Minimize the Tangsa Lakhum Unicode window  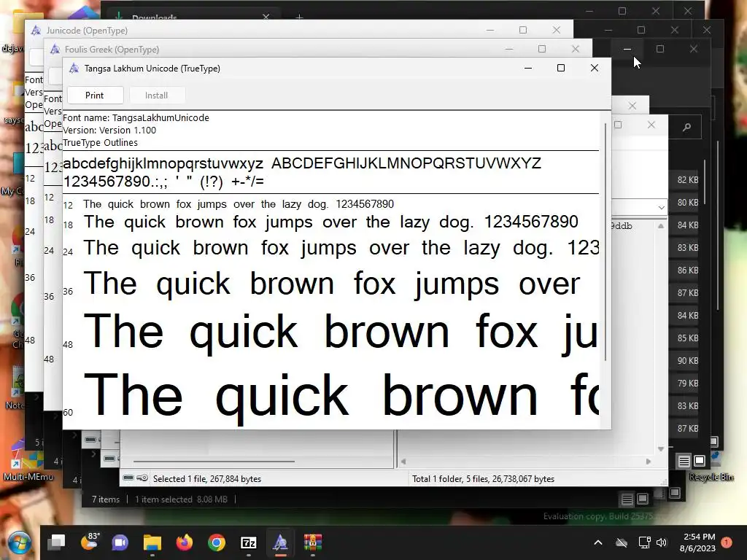click(528, 68)
